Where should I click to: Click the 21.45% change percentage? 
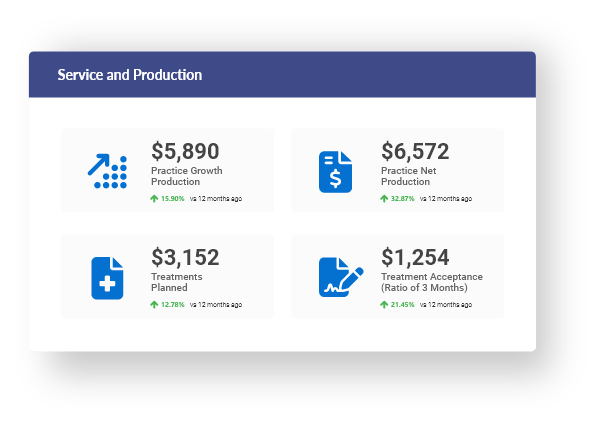[402, 304]
